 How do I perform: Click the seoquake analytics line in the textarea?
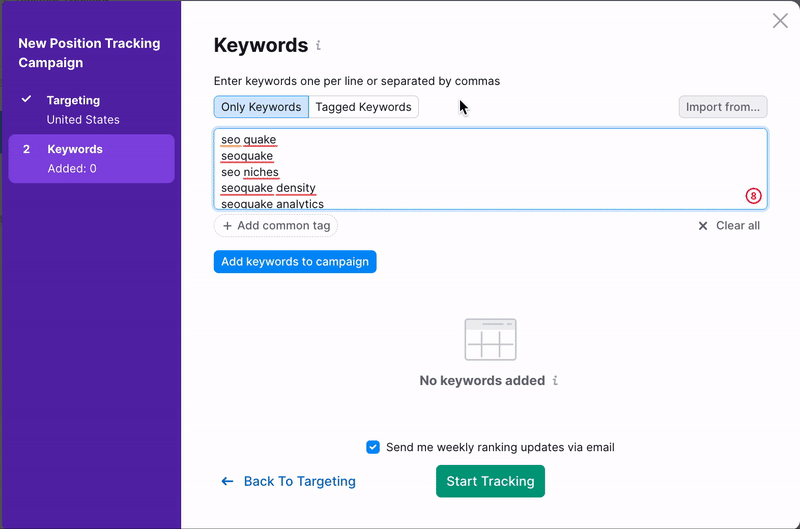[x=272, y=204]
